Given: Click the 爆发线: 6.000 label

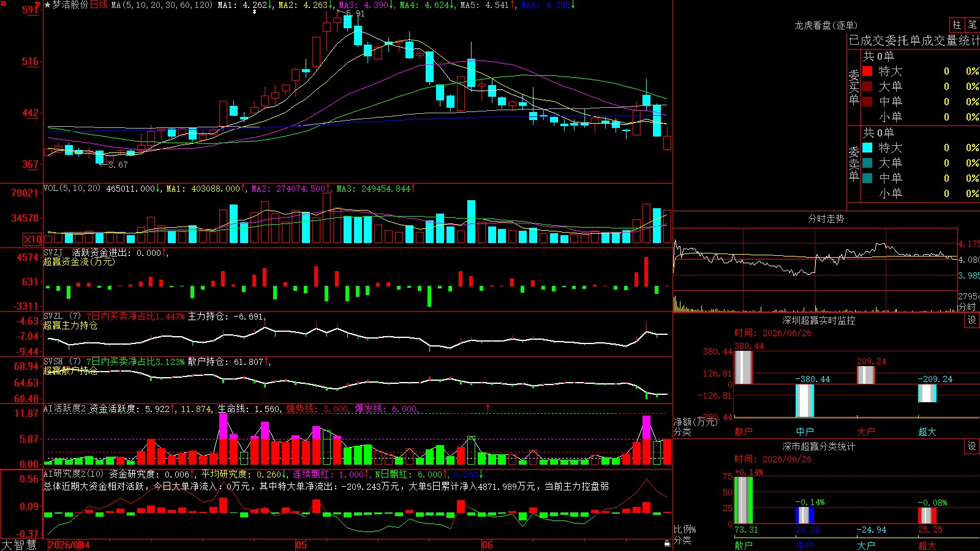Looking at the screenshot, I should pyautogui.click(x=387, y=408).
